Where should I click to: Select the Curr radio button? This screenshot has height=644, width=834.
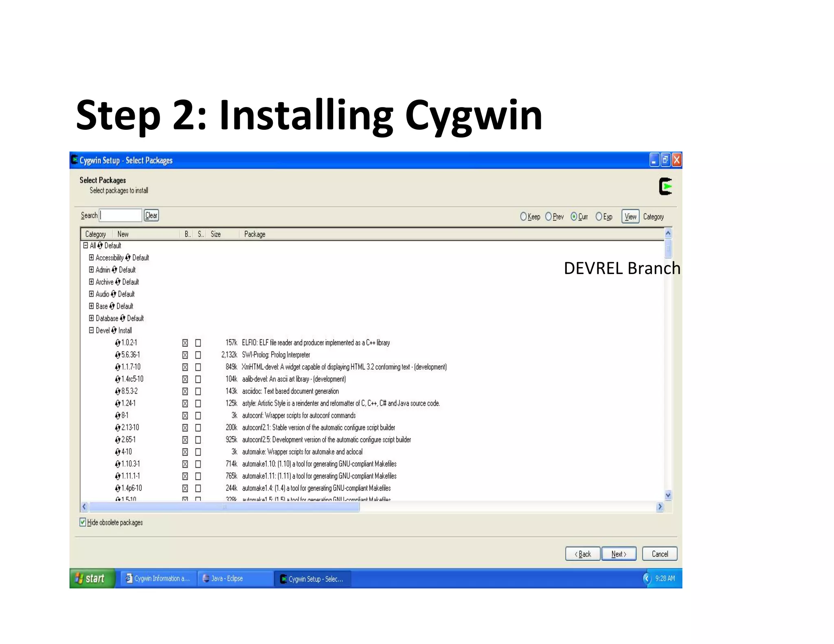click(x=574, y=217)
